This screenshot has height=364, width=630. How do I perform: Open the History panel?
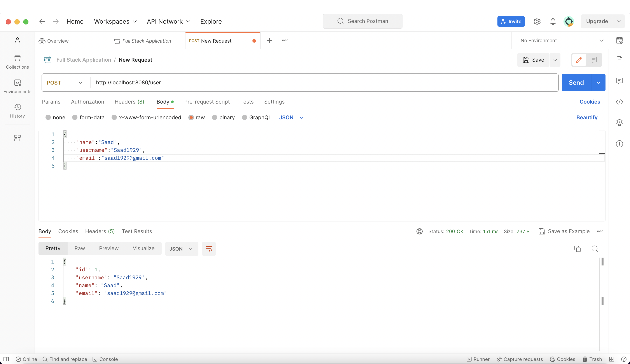click(x=17, y=111)
